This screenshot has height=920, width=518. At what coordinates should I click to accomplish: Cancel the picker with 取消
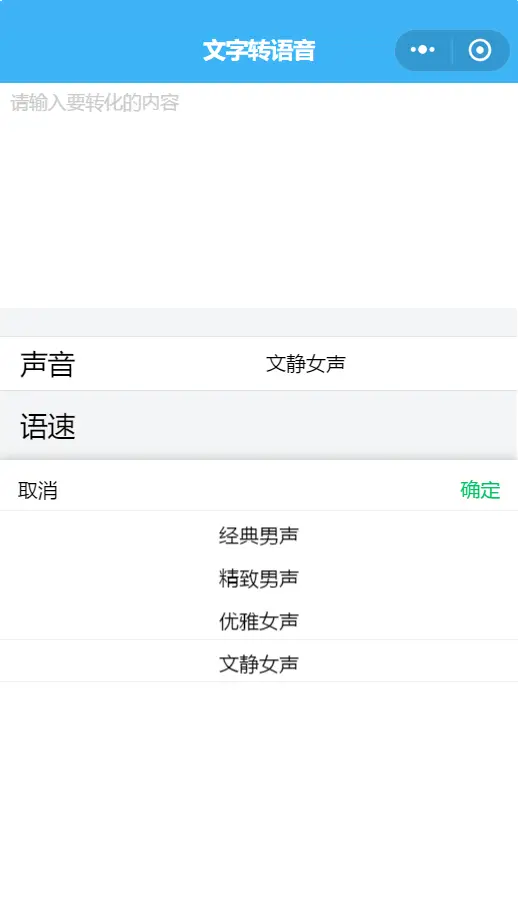point(38,491)
